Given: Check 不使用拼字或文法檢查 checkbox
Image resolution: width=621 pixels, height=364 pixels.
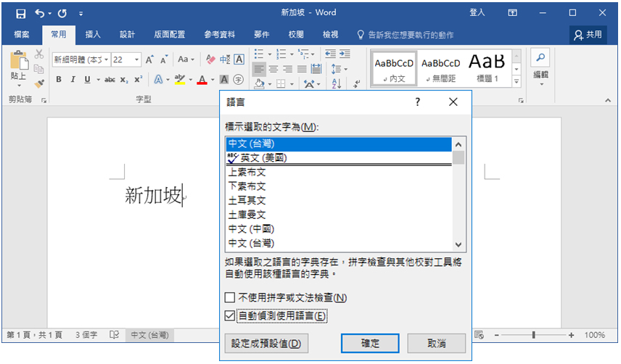Looking at the screenshot, I should tap(230, 297).
